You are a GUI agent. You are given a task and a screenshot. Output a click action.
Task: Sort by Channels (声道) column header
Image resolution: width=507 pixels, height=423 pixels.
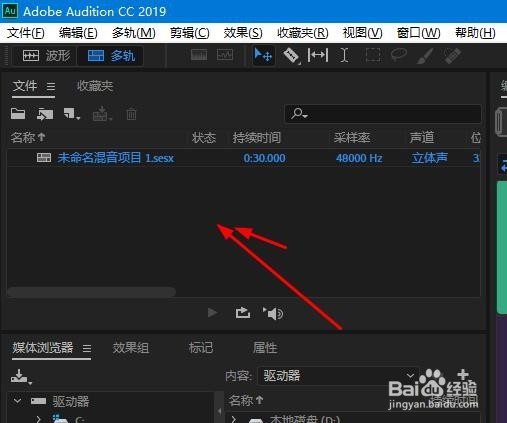pyautogui.click(x=422, y=137)
